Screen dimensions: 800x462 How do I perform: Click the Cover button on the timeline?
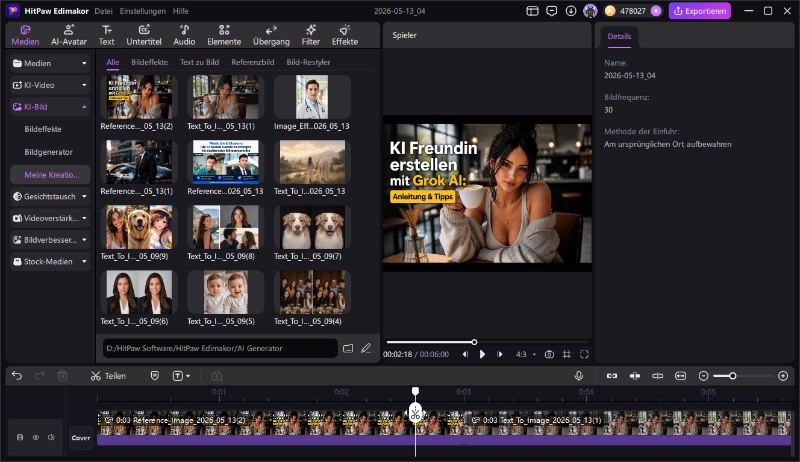coord(81,438)
